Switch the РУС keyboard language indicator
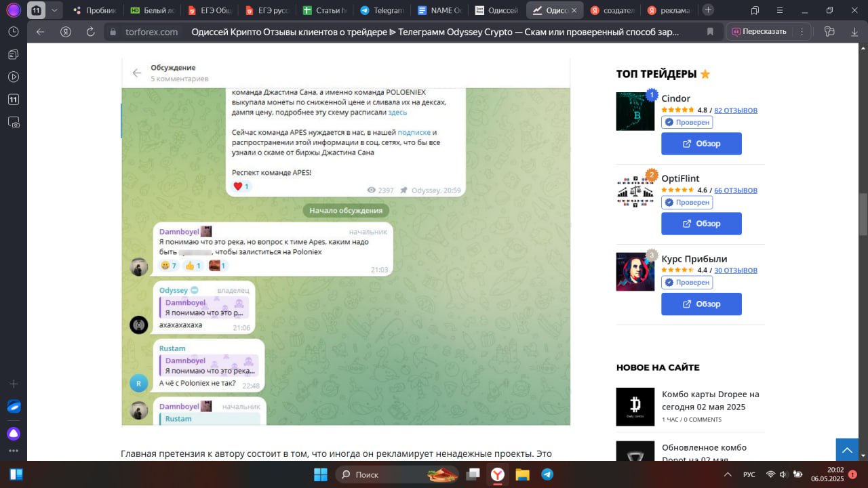 pos(749,474)
